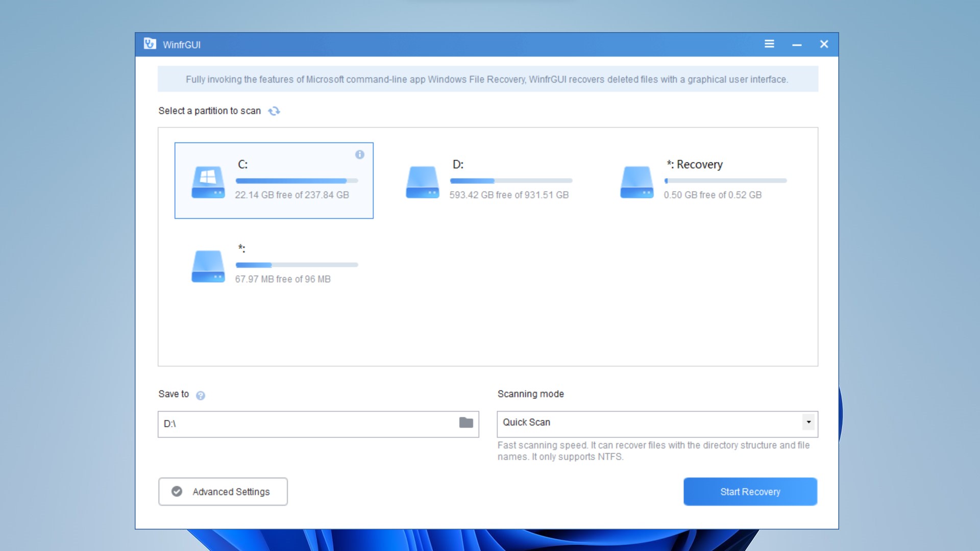Select Quick Scan from dropdown menu
This screenshot has height=551, width=980.
(x=657, y=422)
